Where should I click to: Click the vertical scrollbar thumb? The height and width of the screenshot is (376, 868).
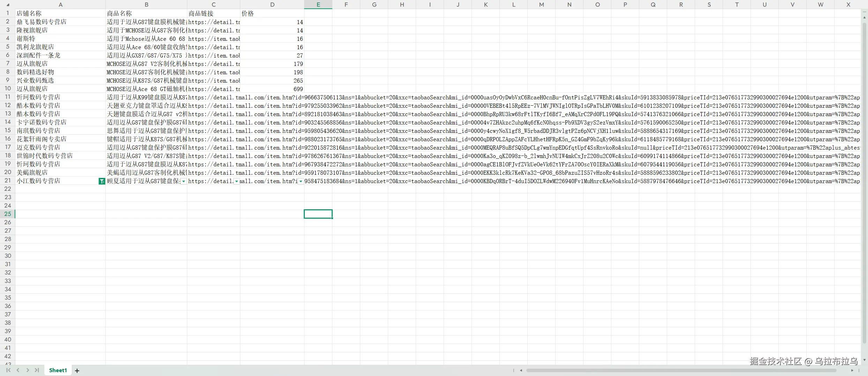(x=865, y=183)
